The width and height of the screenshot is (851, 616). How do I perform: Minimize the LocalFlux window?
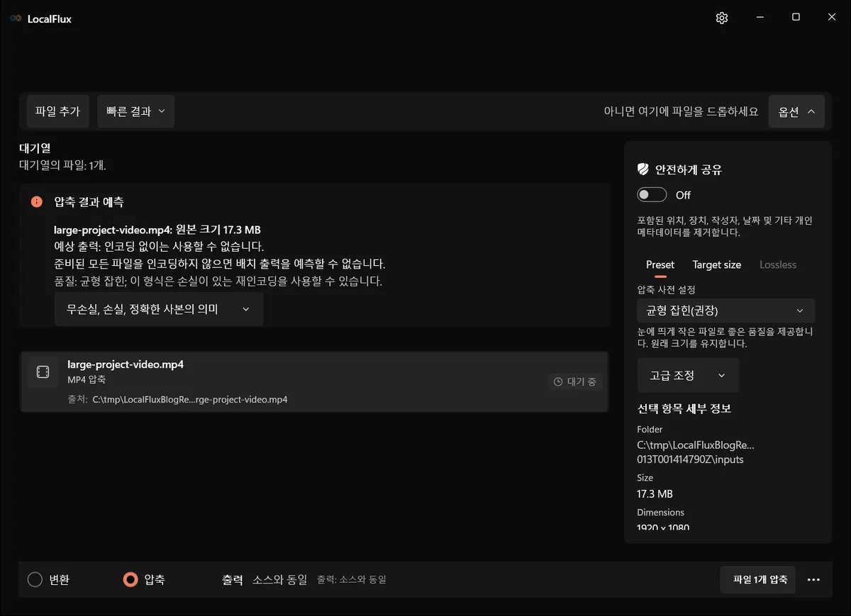pos(760,18)
